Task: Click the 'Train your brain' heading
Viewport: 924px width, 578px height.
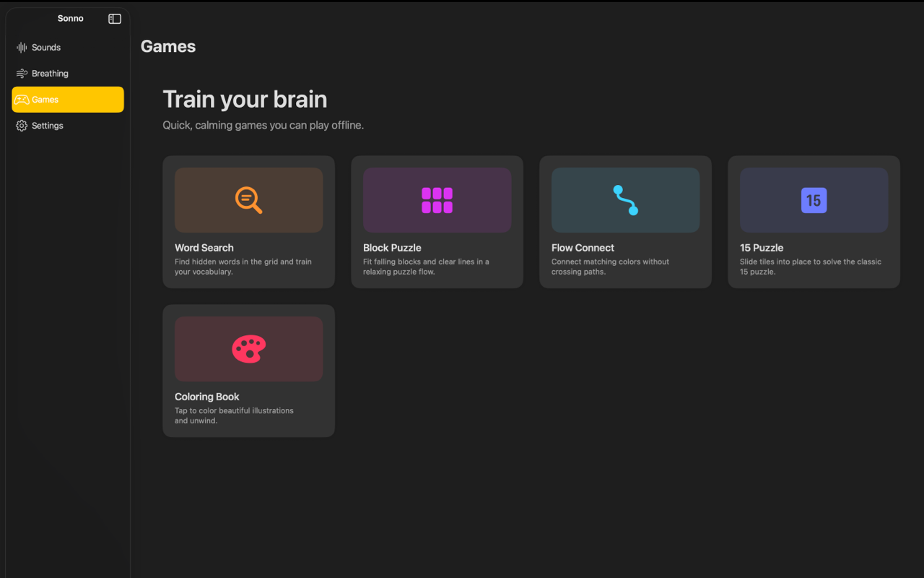Action: [x=245, y=100]
